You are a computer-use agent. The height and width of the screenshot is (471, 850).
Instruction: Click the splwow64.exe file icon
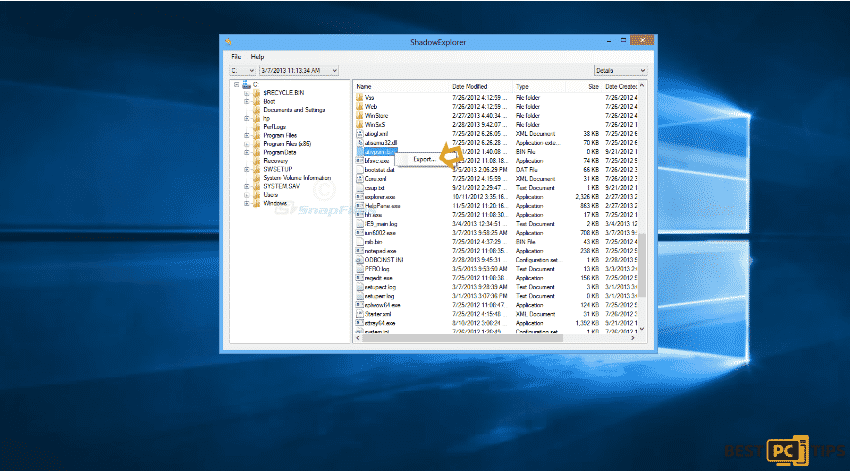coord(359,305)
